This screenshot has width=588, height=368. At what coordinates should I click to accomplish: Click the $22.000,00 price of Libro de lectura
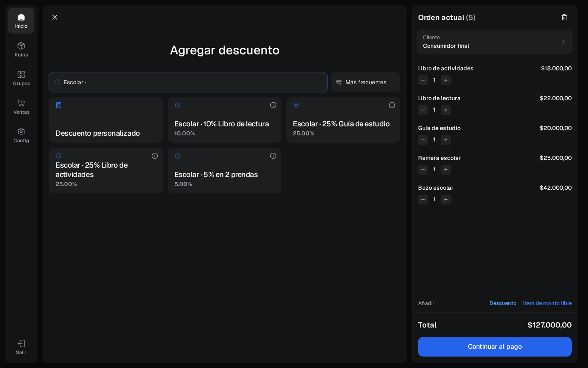click(x=556, y=98)
